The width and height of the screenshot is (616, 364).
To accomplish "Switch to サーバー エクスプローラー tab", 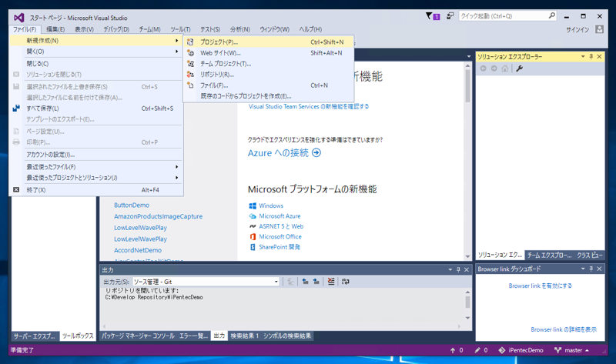I will [x=35, y=336].
